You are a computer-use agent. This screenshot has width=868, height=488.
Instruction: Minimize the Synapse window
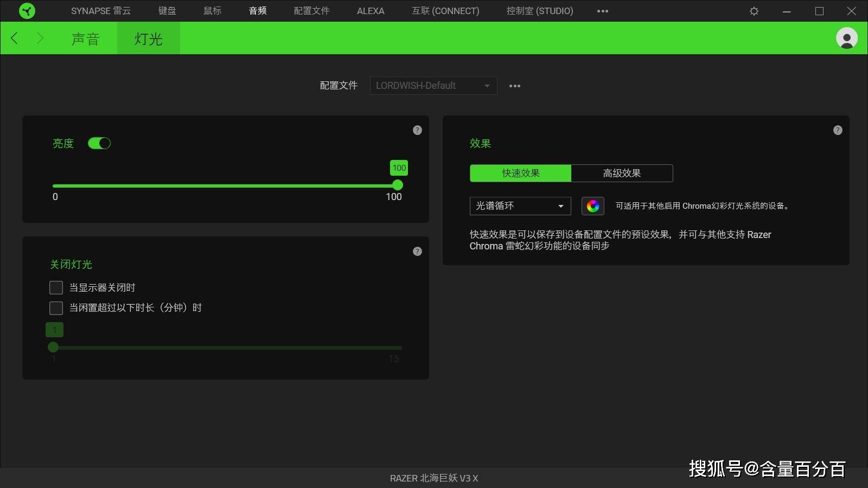[787, 11]
